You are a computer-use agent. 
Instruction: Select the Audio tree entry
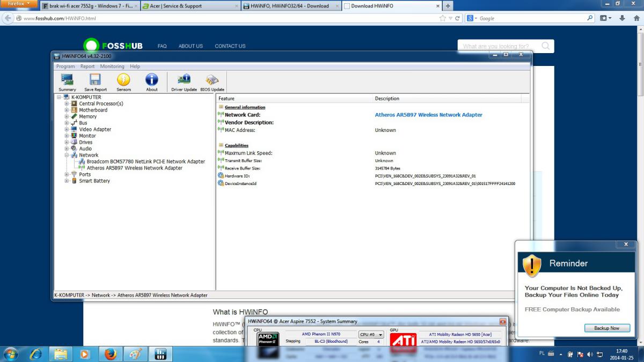pyautogui.click(x=85, y=149)
